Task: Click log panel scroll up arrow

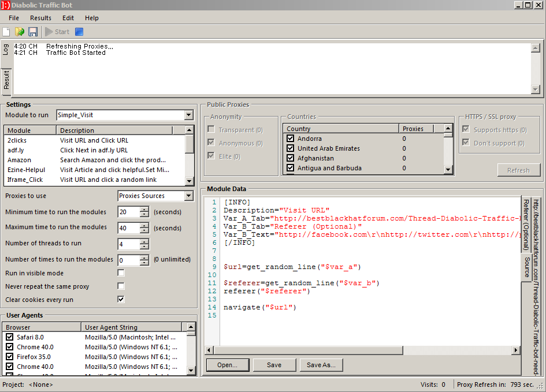Action: click(x=536, y=48)
